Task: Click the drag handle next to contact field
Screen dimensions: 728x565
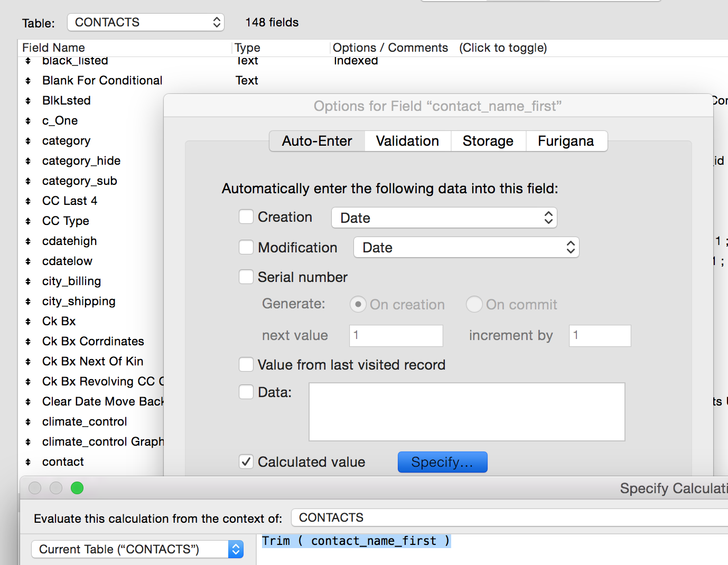Action: pyautogui.click(x=28, y=462)
